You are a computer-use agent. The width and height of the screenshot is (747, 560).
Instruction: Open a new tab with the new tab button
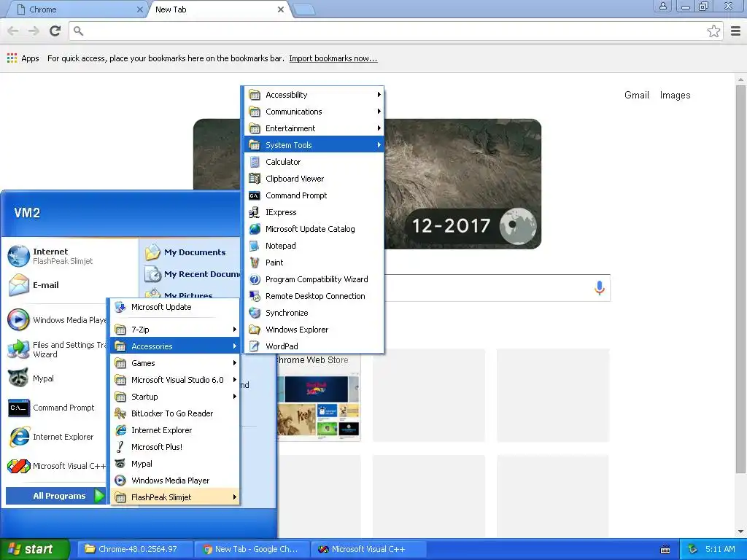point(304,9)
